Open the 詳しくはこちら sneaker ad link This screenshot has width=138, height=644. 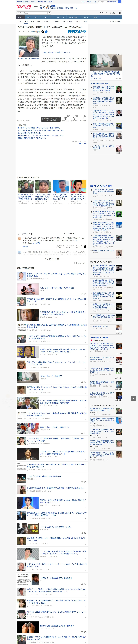(x=96, y=78)
